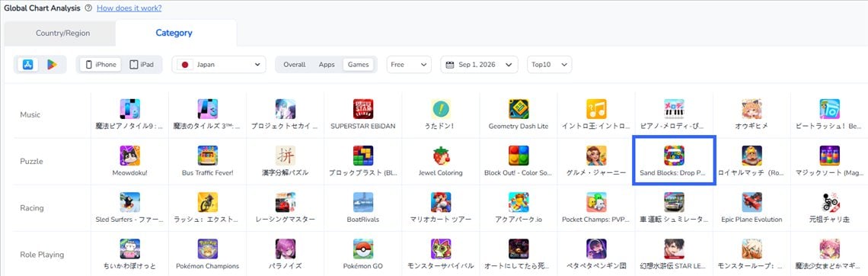Open the Japan country dropdown

pyautogui.click(x=219, y=64)
